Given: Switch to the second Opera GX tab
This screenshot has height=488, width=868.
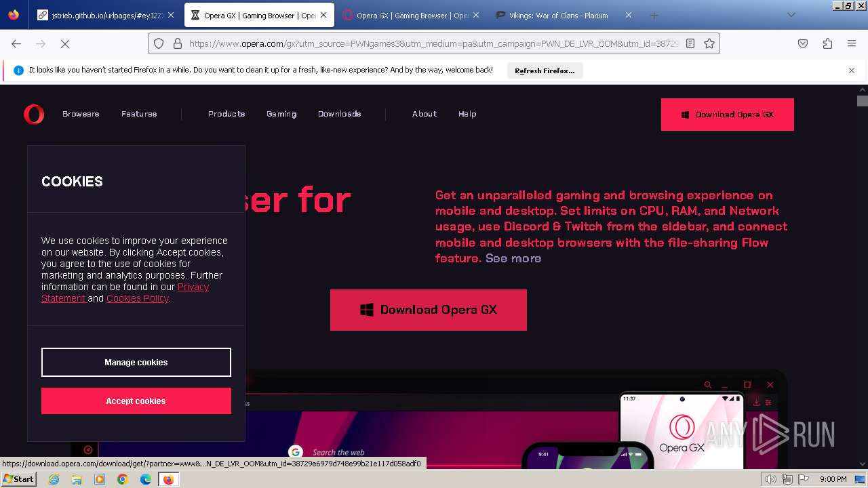Looking at the screenshot, I should click(413, 15).
